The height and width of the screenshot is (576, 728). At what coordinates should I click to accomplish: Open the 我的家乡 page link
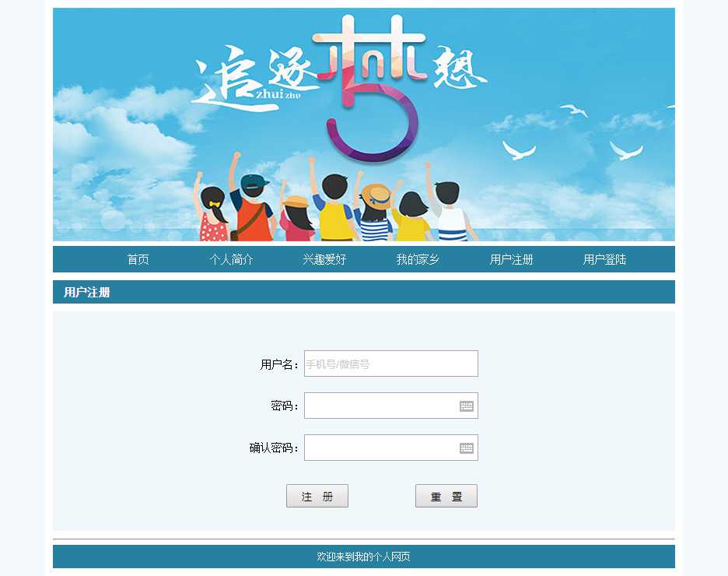(418, 259)
